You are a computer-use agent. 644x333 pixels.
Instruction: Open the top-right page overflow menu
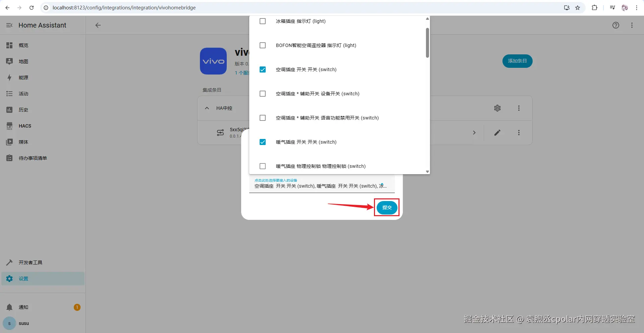coord(632,25)
